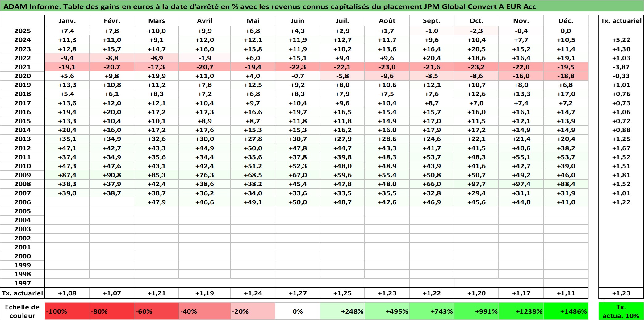644x320 pixels.
Task: Click the -60% color swatch
Action: tap(157, 311)
